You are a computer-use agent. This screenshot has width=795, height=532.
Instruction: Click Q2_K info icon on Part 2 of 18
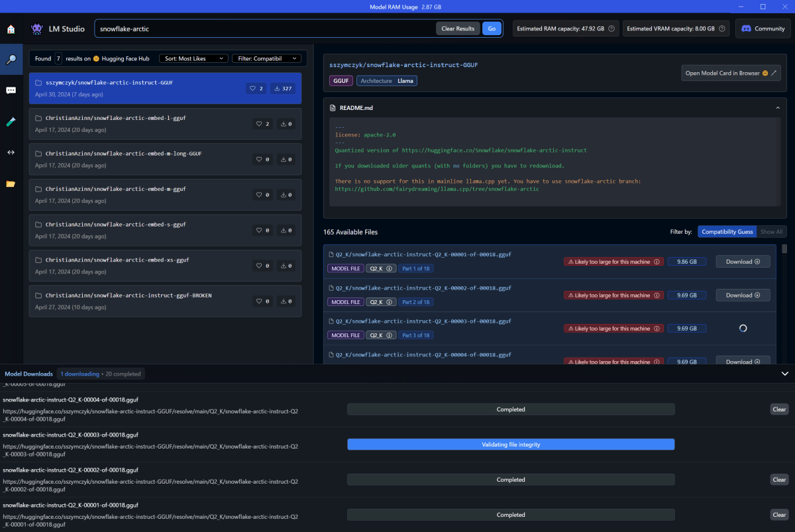tap(390, 302)
